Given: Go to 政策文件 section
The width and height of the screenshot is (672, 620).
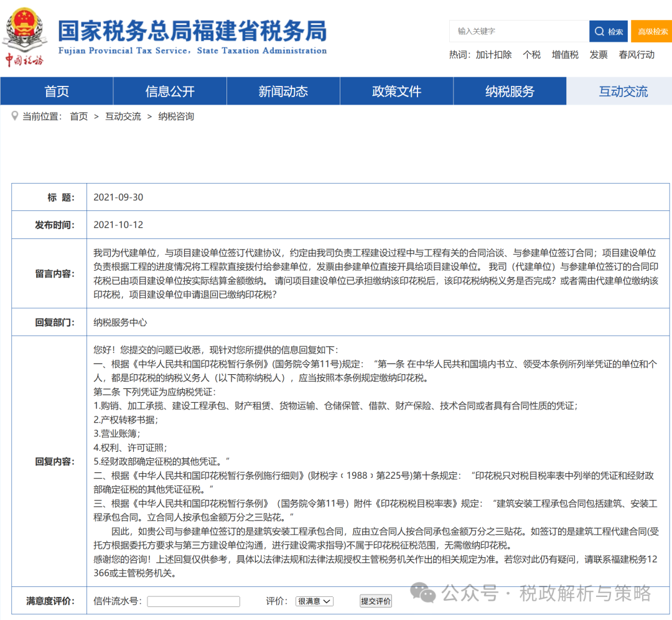Looking at the screenshot, I should pos(396,92).
